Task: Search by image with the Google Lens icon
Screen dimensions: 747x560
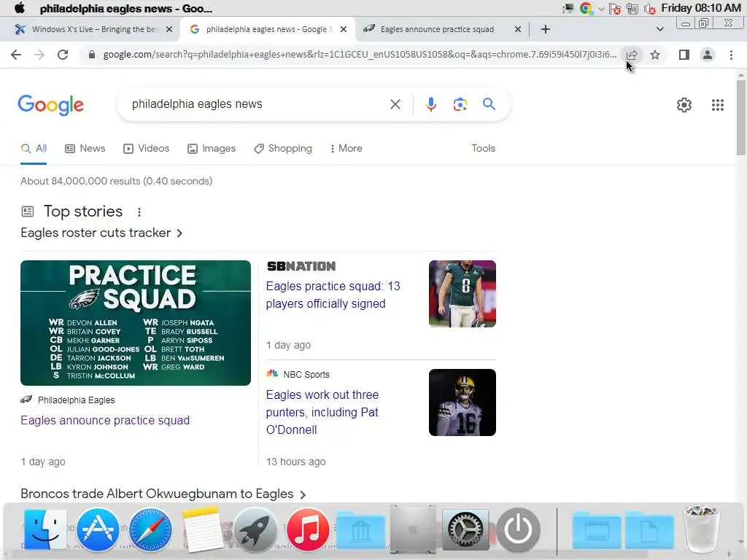Action: coord(460,104)
